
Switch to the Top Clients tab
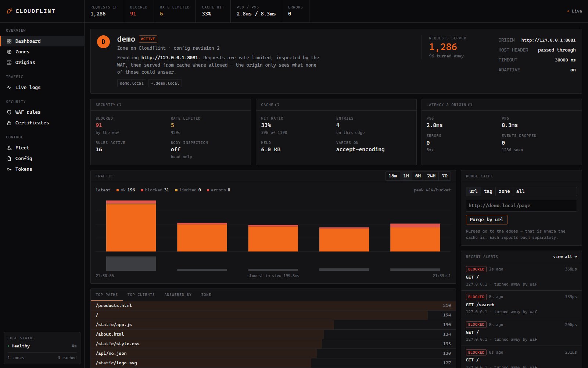point(141,295)
